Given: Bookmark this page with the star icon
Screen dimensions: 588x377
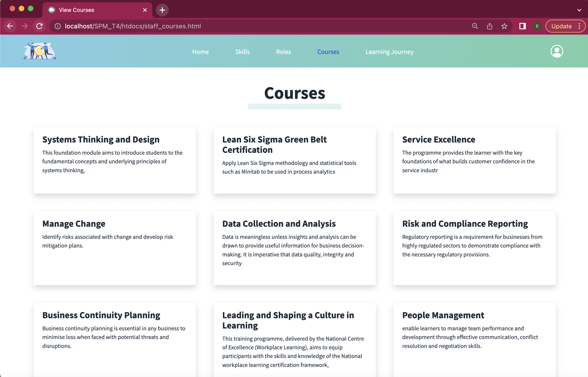Looking at the screenshot, I should [x=504, y=26].
